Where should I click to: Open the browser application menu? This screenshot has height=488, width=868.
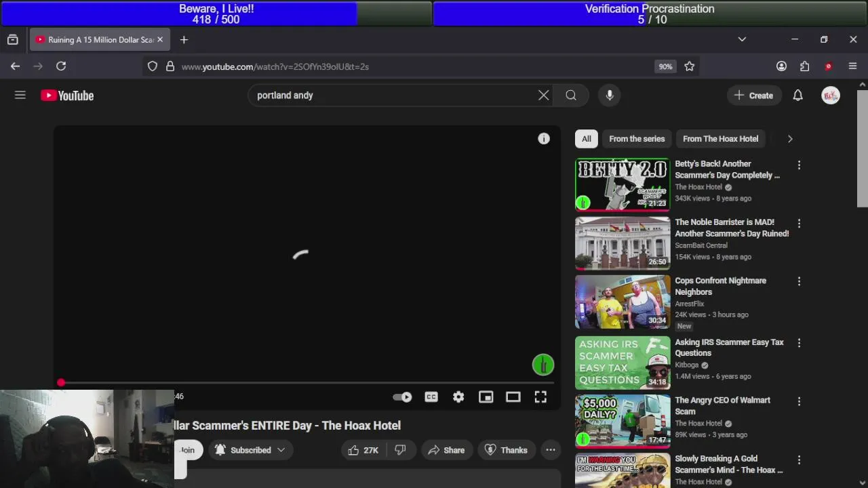point(852,66)
